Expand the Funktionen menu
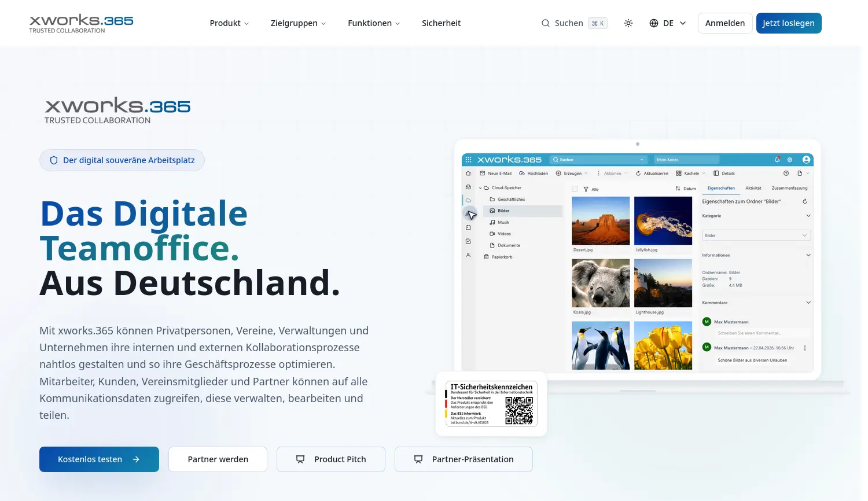This screenshot has height=501, width=868. pos(374,23)
